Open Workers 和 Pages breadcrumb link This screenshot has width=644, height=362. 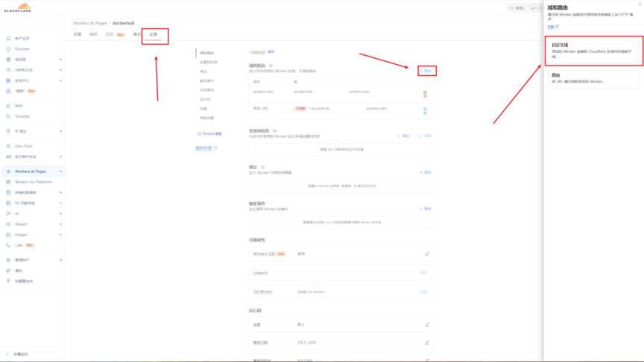[90, 23]
